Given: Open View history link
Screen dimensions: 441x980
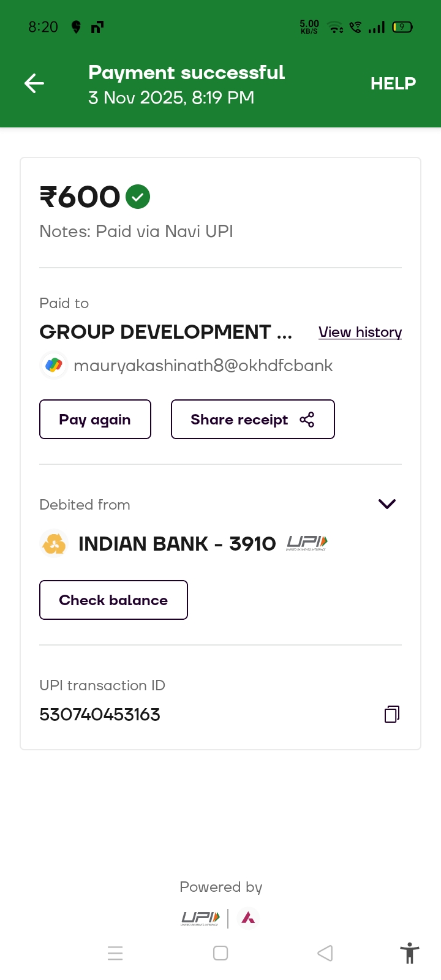Looking at the screenshot, I should (360, 332).
